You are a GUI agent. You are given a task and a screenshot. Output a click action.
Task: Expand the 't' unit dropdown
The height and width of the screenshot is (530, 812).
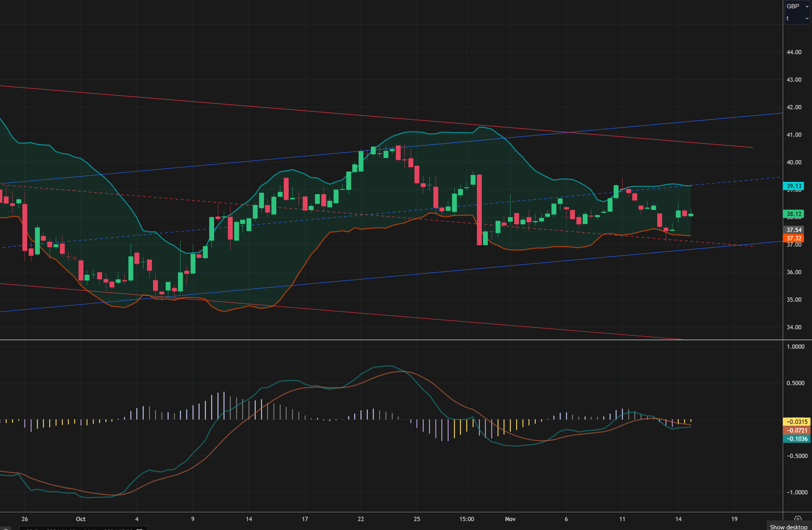click(797, 18)
